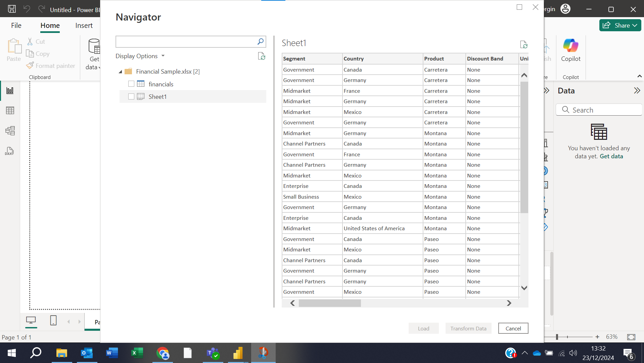Click the Save icon in the title bar

[12, 9]
